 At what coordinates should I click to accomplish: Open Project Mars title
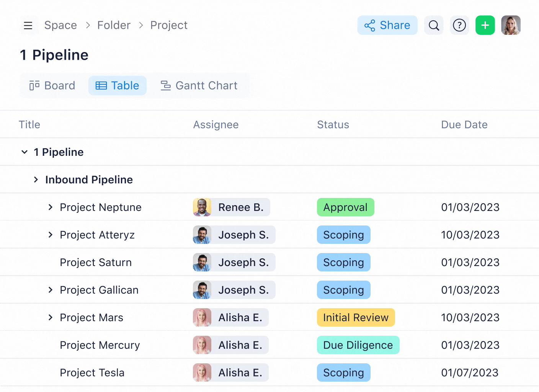[x=91, y=318]
